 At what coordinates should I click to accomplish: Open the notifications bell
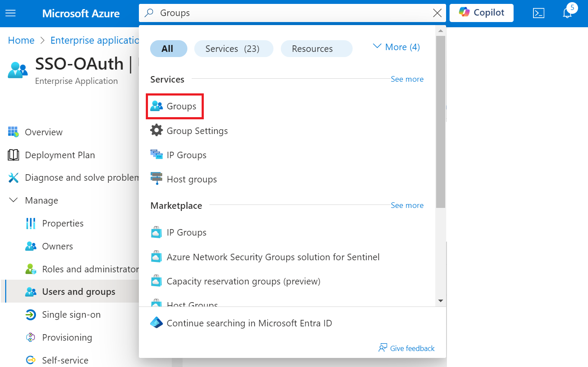click(567, 13)
